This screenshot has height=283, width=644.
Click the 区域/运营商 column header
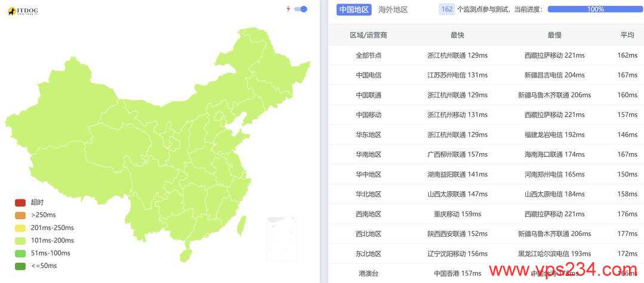pos(369,35)
